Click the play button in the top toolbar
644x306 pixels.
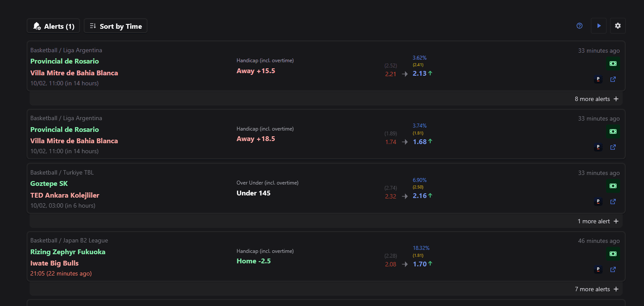tap(598, 26)
